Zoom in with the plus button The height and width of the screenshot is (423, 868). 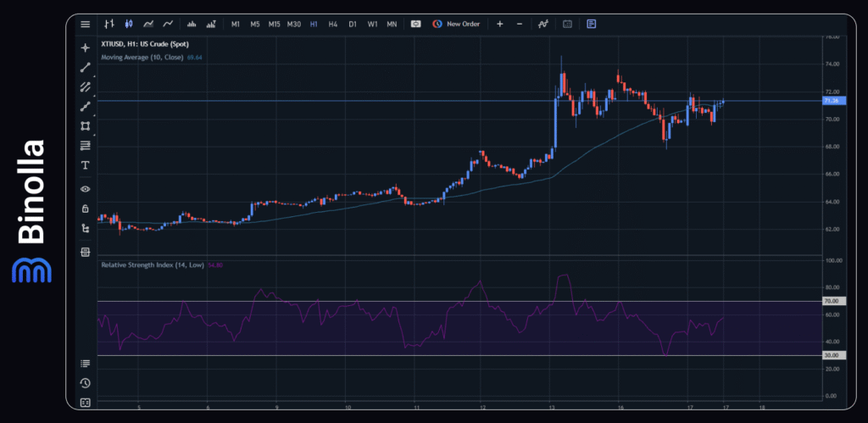click(499, 24)
